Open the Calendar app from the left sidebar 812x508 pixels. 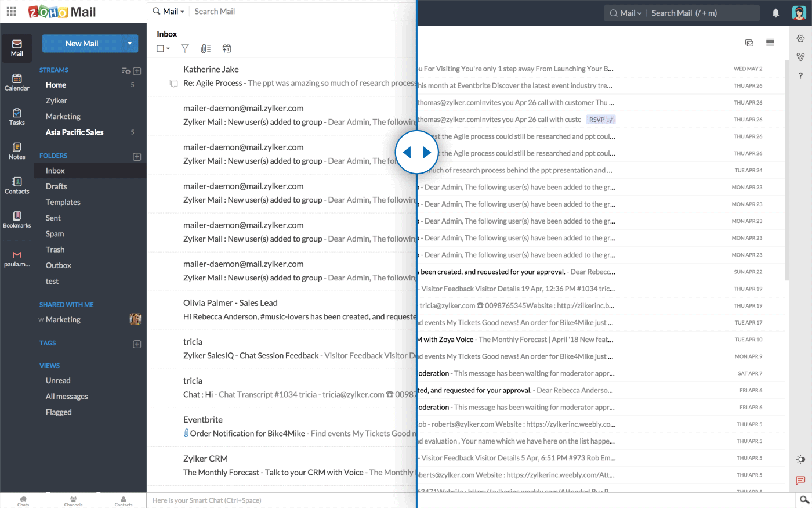pos(17,81)
